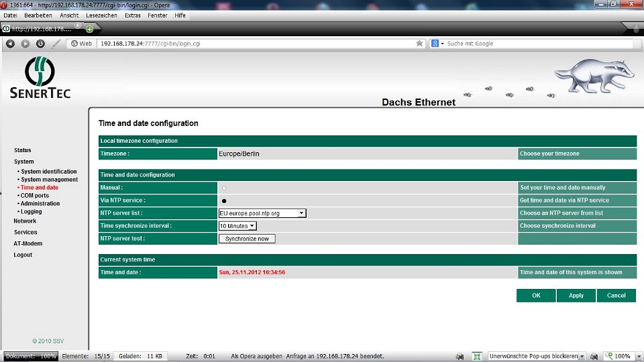Click the browser forward arrow button
The image size is (644, 362).
pyautogui.click(x=25, y=44)
